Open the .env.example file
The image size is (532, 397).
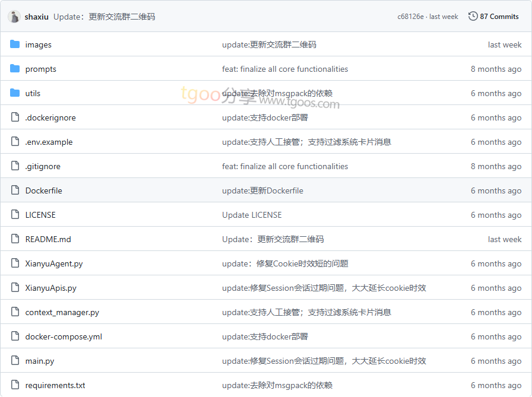click(49, 142)
